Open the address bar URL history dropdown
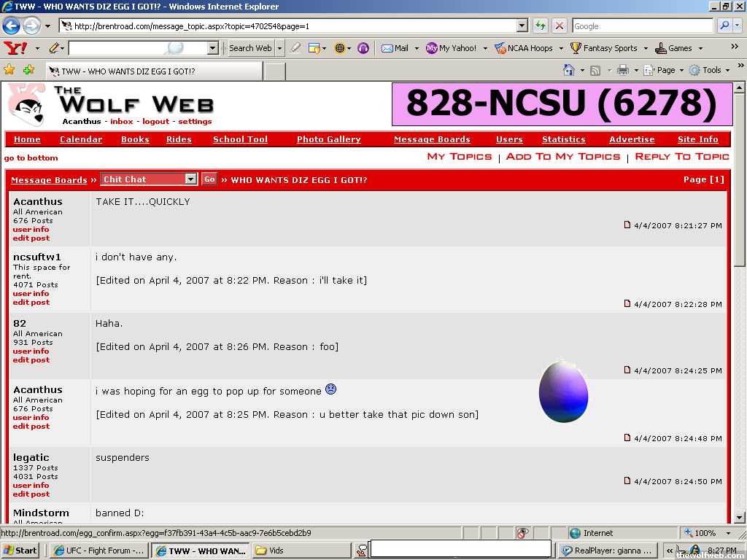 522,26
